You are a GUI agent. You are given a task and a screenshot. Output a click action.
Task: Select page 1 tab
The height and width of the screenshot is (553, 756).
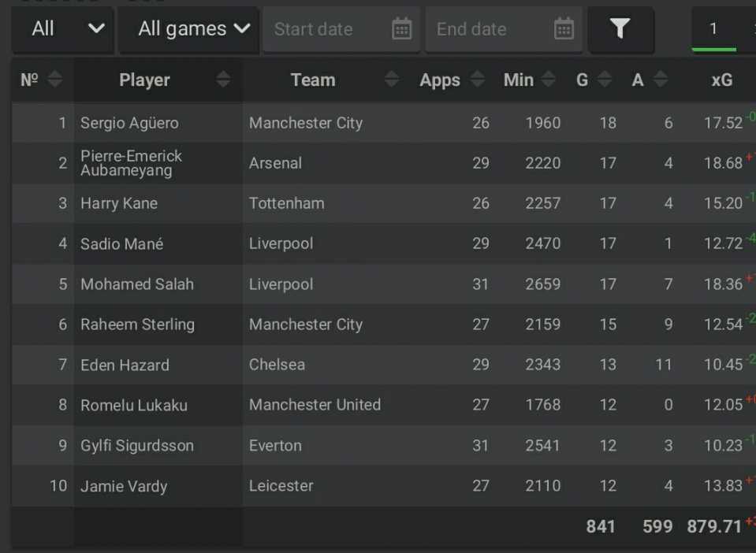pos(713,29)
